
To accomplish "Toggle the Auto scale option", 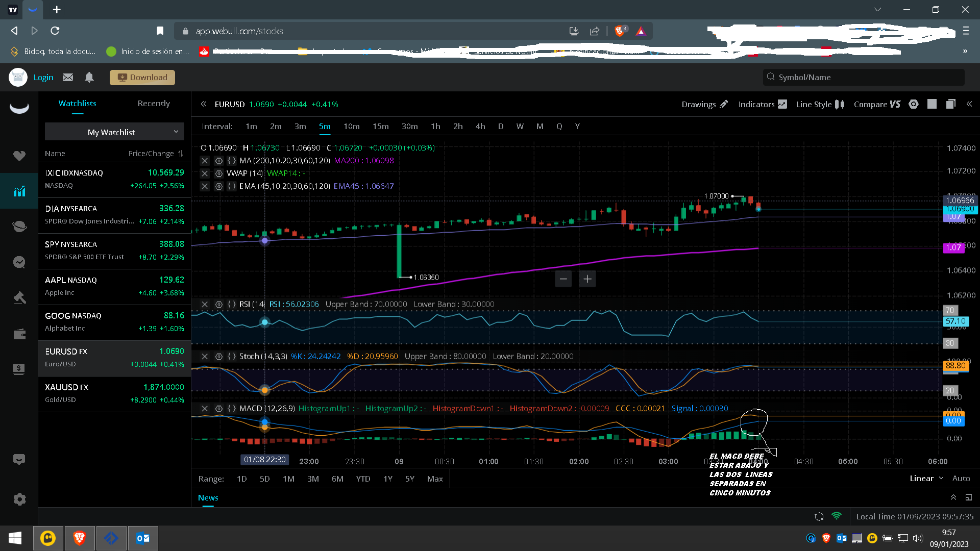I will pyautogui.click(x=961, y=479).
